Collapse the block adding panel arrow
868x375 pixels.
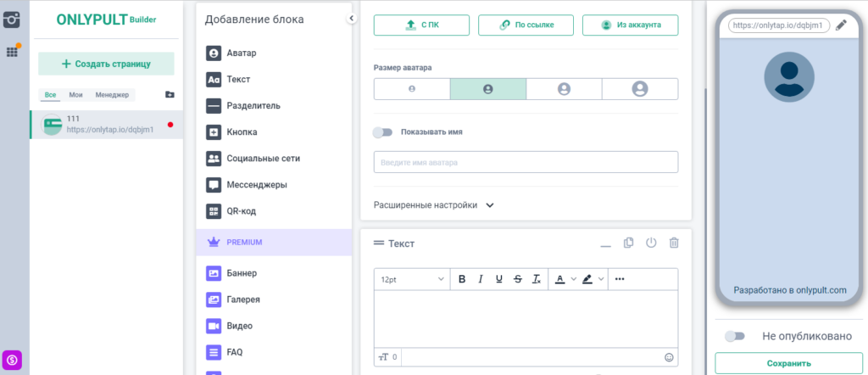point(351,19)
